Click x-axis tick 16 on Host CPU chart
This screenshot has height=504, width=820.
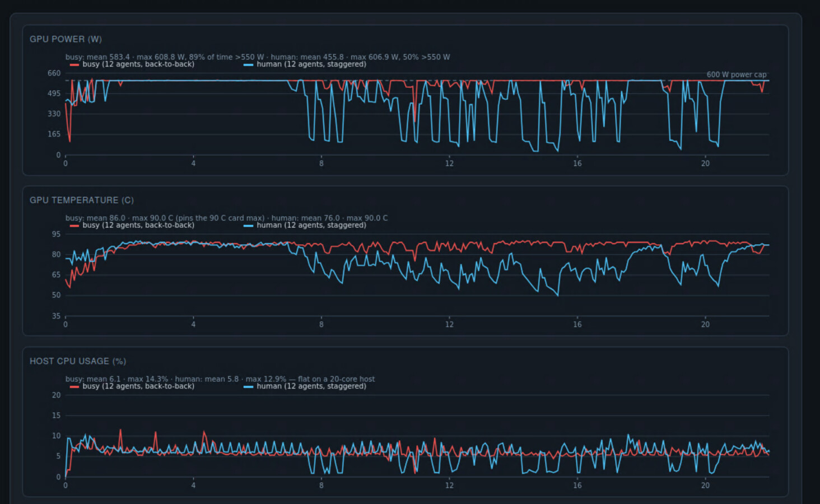[x=577, y=486]
